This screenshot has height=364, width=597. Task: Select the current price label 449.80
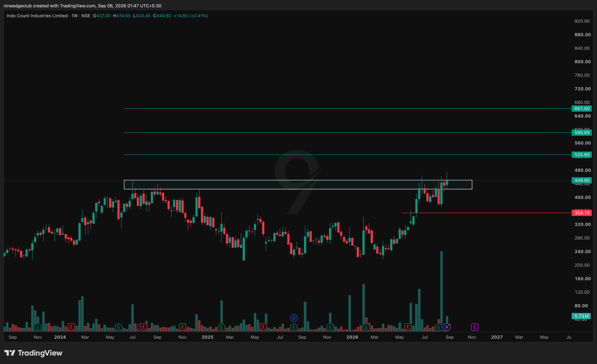tap(582, 180)
